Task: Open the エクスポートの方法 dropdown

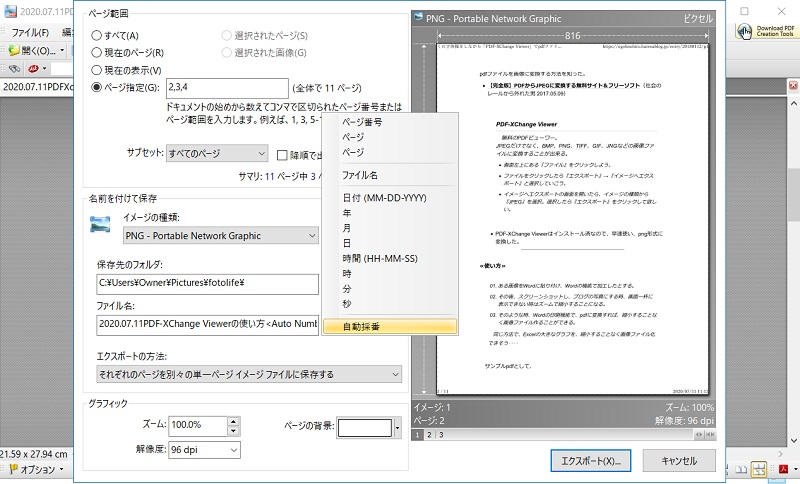Action: (249, 374)
